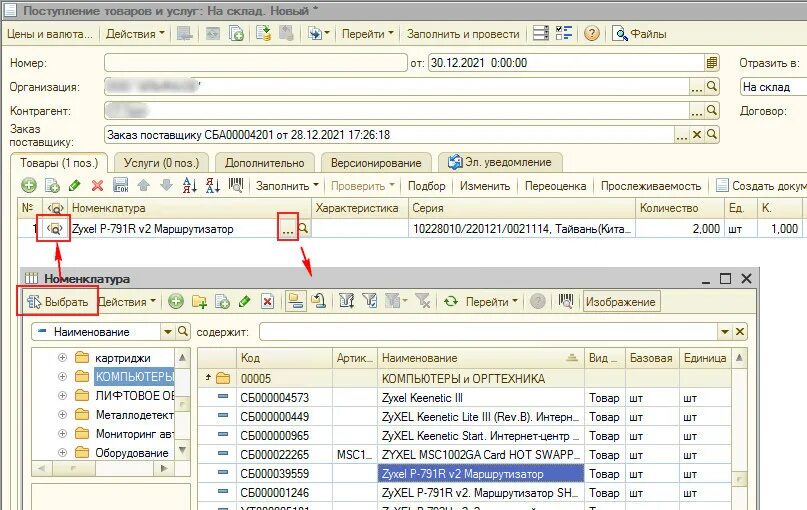Image resolution: width=807 pixels, height=510 pixels.
Task: Click ellipsis select button in Номенклатура cell
Action: coord(288,229)
